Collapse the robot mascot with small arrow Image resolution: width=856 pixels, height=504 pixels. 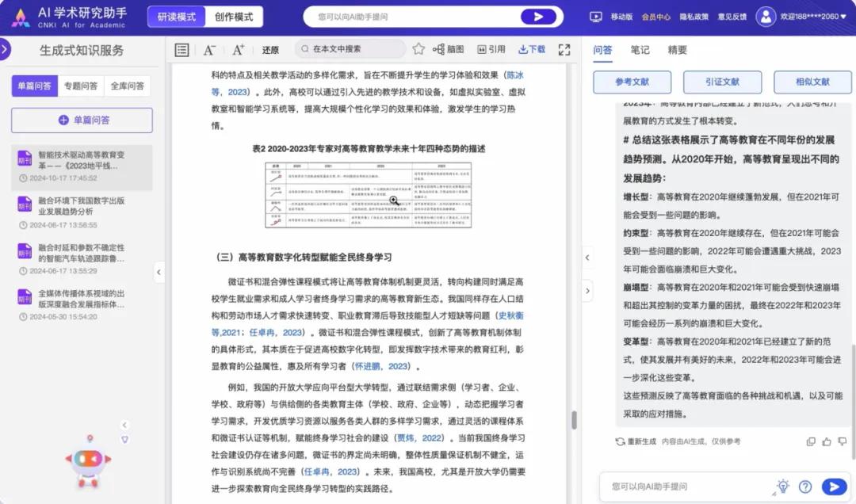[x=124, y=425]
